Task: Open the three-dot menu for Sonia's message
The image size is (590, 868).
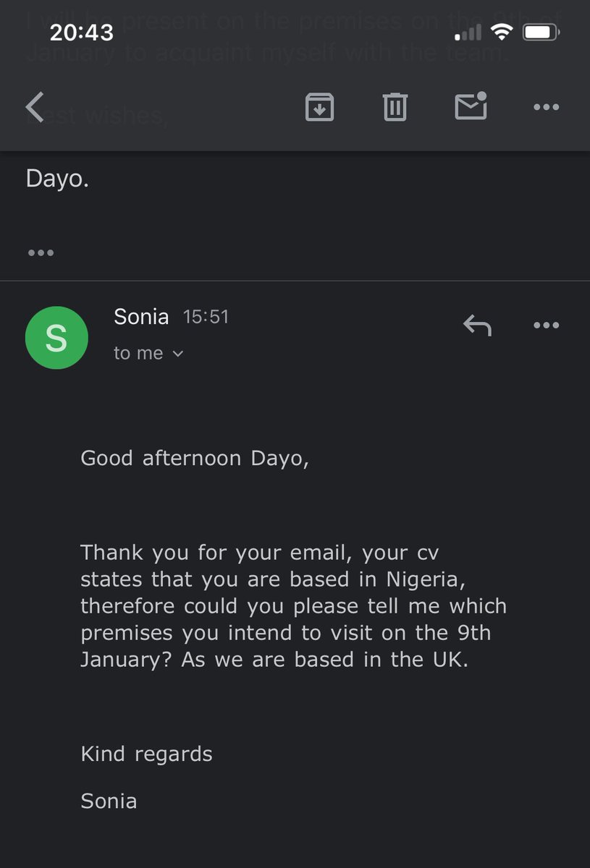Action: [546, 325]
